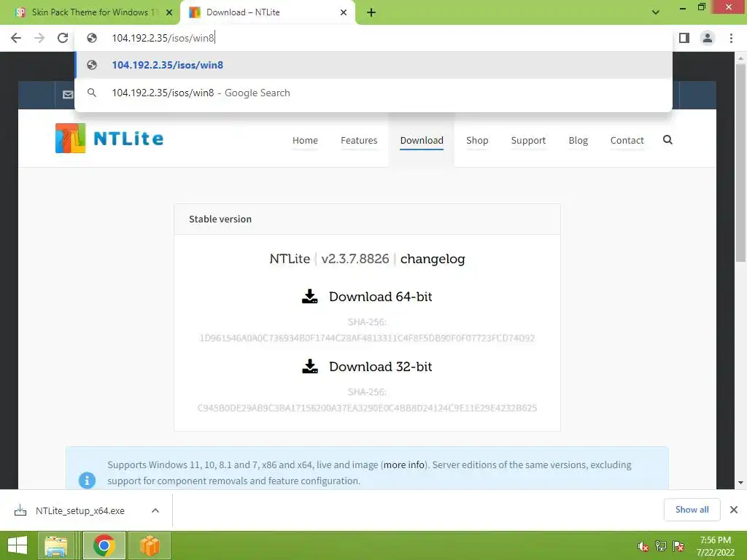Screen dimensions: 747x560
Task: Click the 64-bit download arrow icon
Action: [309, 296]
